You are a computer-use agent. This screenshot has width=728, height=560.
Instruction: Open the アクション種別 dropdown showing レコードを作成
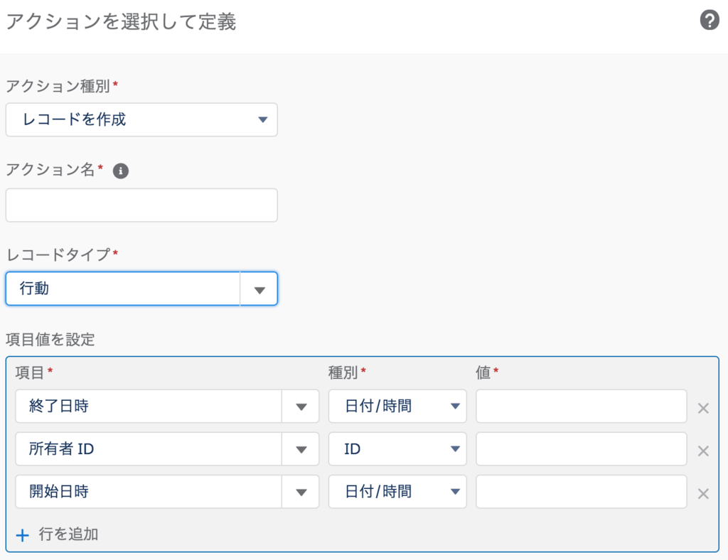point(141,119)
